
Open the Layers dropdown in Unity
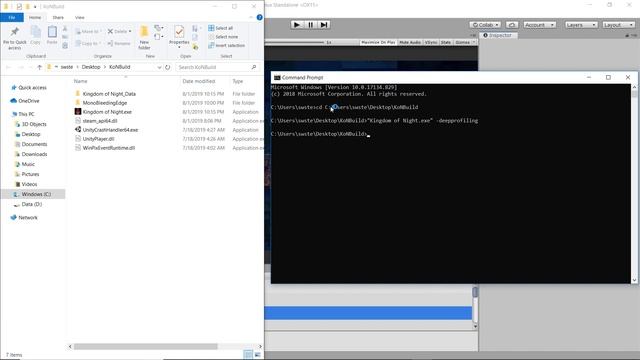click(581, 25)
